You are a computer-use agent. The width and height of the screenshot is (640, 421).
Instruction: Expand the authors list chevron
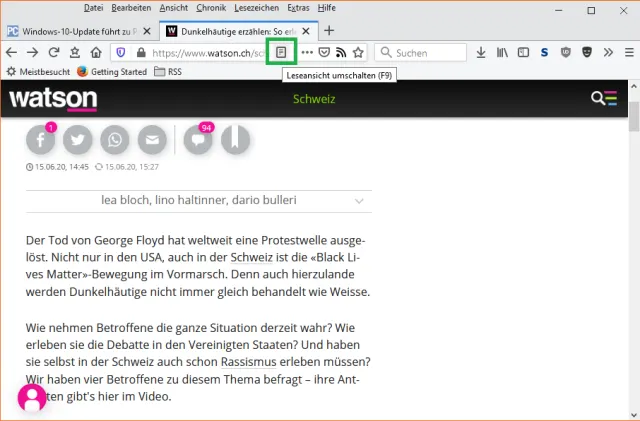point(359,201)
